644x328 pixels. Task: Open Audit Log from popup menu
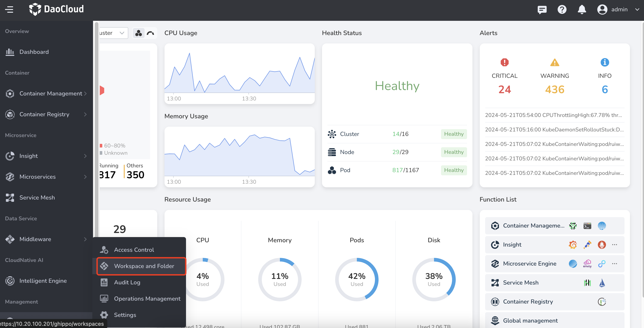(127, 282)
